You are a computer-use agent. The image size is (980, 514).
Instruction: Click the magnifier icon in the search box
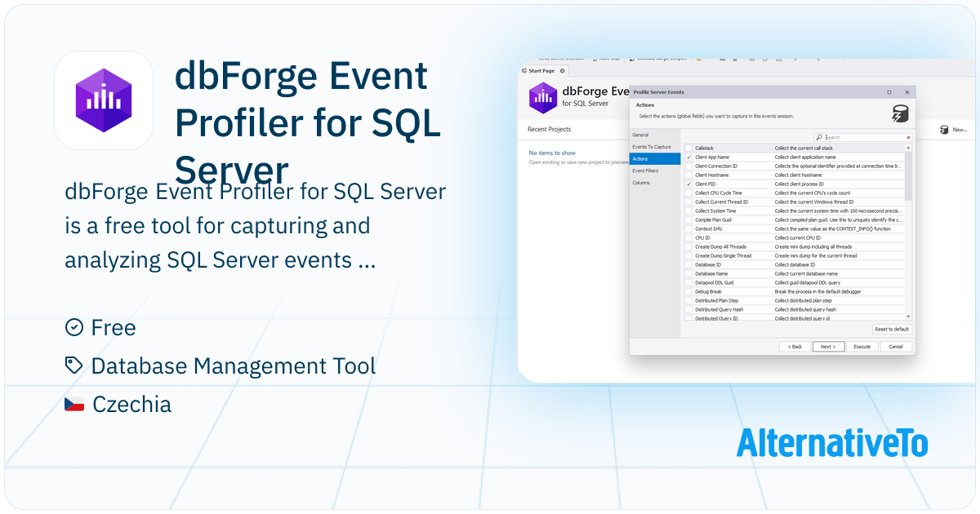point(819,137)
